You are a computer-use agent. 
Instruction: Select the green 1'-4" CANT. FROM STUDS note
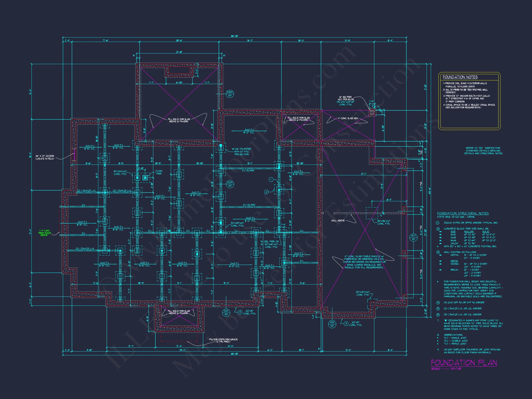click(45, 233)
